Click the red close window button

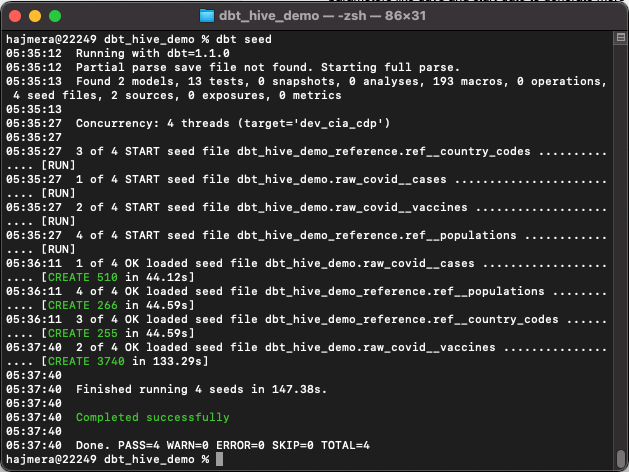click(15, 16)
